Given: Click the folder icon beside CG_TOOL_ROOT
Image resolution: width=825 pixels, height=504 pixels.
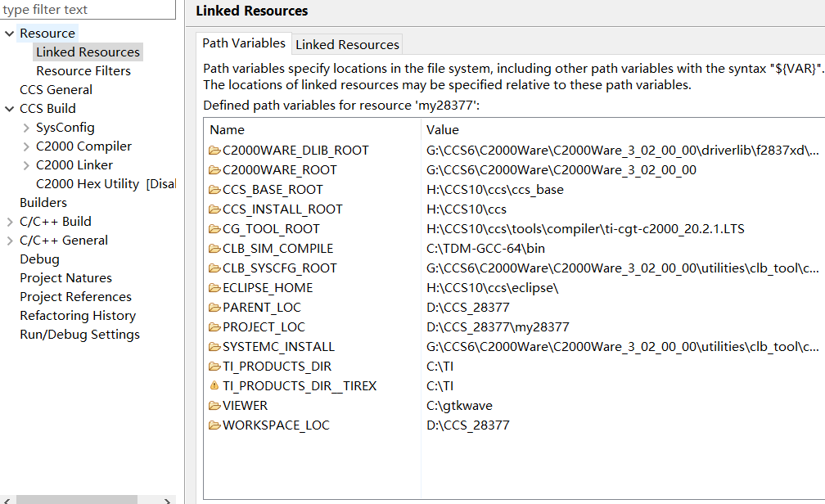Looking at the screenshot, I should 213,228.
